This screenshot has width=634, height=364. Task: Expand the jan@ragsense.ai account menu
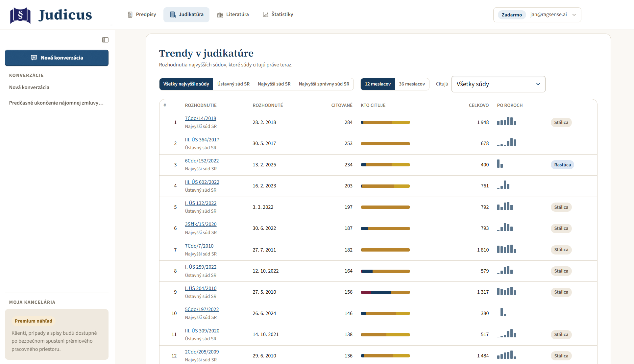pyautogui.click(x=537, y=15)
